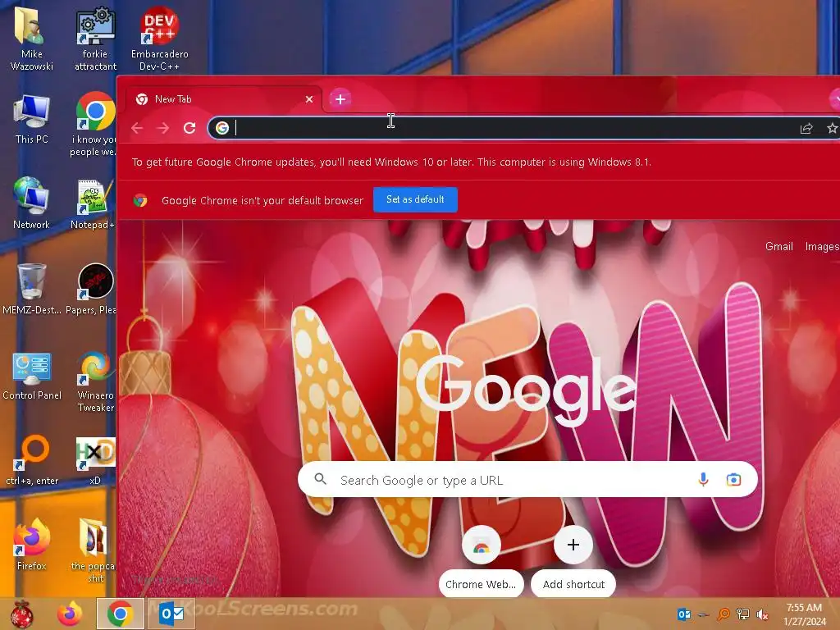Reload the Chrome page
840x630 pixels.
point(189,128)
